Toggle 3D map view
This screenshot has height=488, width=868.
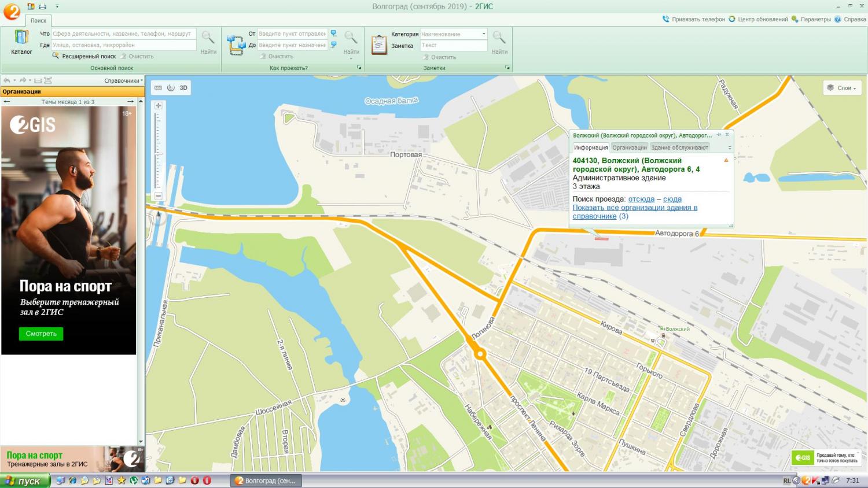click(183, 88)
